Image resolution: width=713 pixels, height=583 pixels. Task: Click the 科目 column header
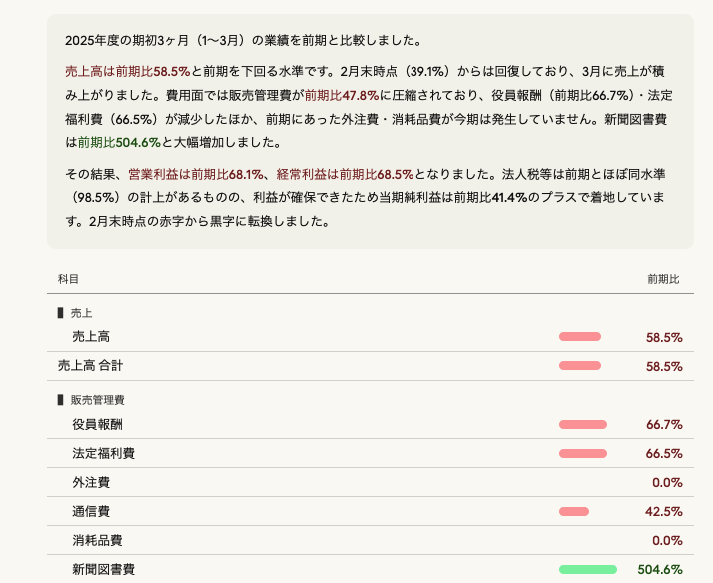click(x=68, y=279)
